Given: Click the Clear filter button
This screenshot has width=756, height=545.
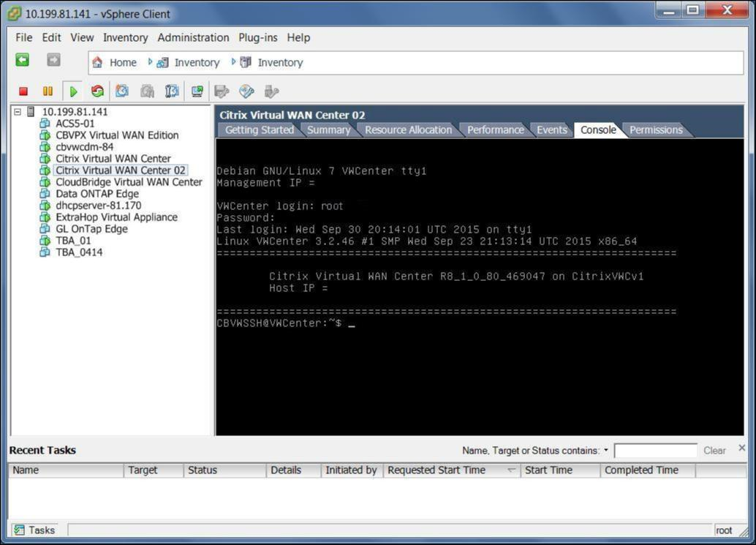Looking at the screenshot, I should point(714,451).
